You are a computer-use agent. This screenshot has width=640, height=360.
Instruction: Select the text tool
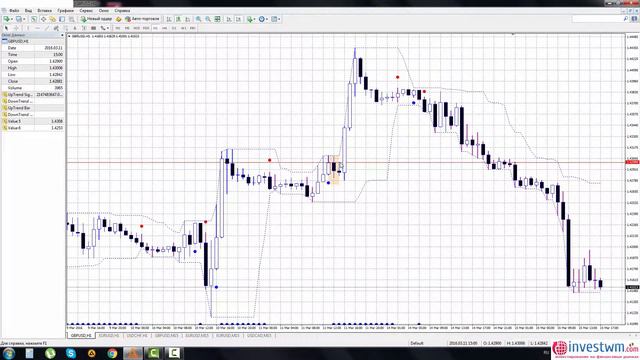tap(75, 28)
